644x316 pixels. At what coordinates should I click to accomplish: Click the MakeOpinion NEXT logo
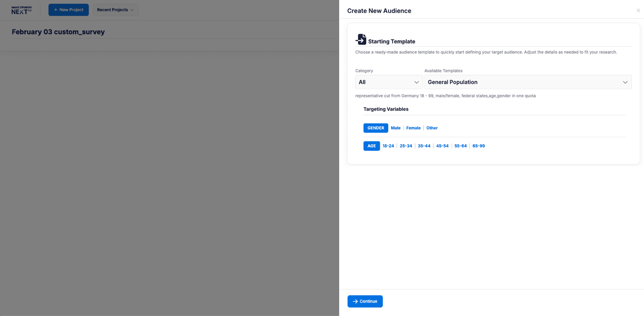tap(21, 9)
